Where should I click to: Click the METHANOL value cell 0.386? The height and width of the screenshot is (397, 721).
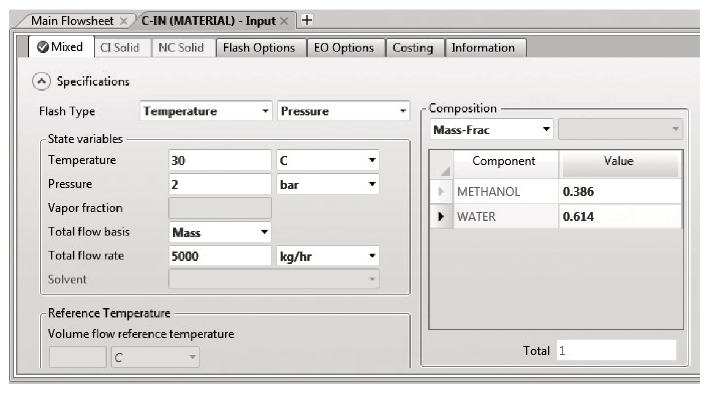coord(620,191)
